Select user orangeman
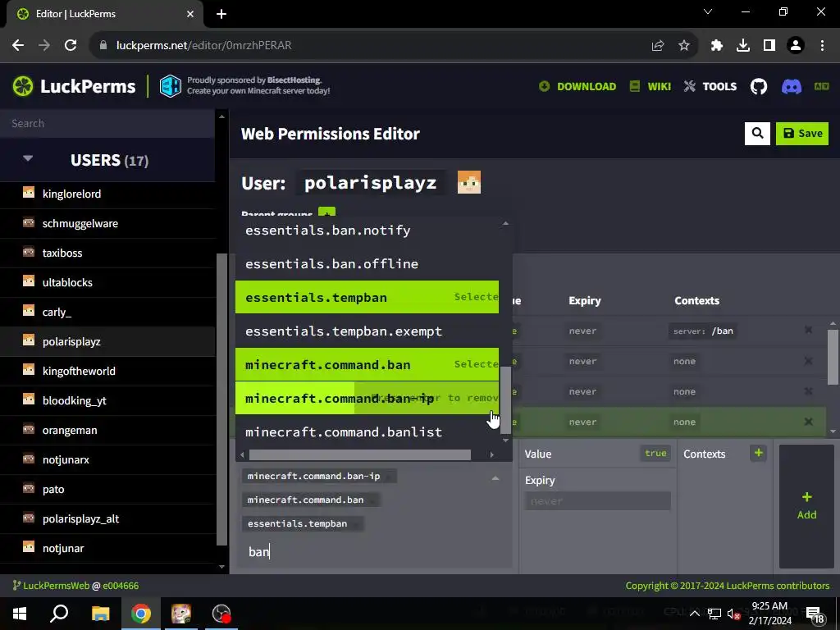Viewport: 840px width, 630px height. (107, 430)
